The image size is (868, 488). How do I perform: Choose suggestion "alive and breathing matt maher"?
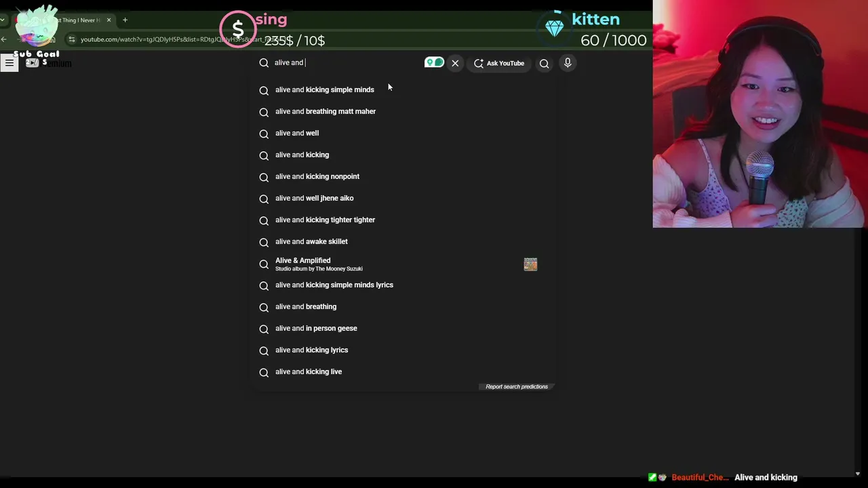[404, 111]
